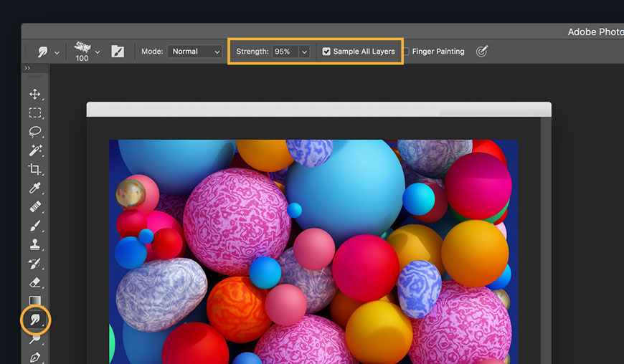This screenshot has width=624, height=364.
Task: Open the Strength slider dropdown arrow
Action: [x=304, y=52]
